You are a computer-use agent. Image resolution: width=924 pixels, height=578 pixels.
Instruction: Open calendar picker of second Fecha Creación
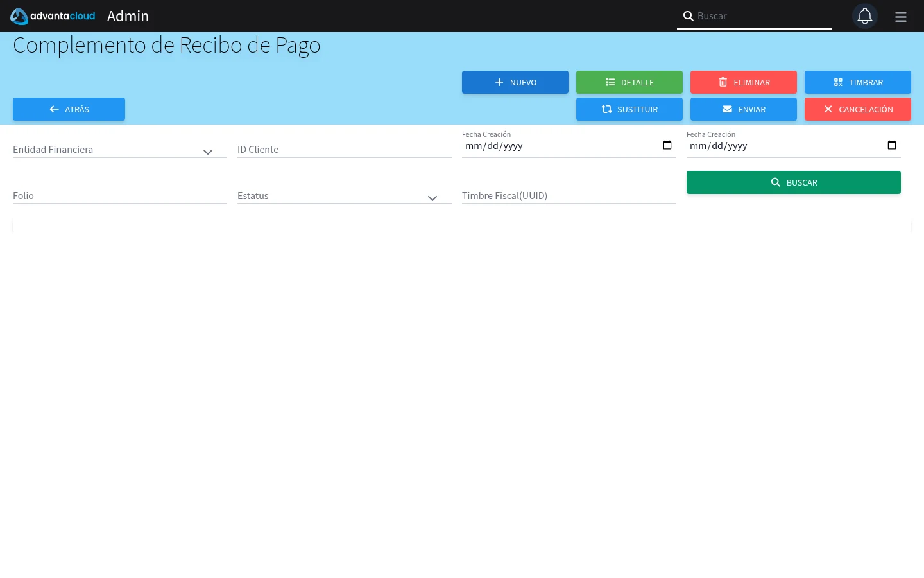(892, 145)
